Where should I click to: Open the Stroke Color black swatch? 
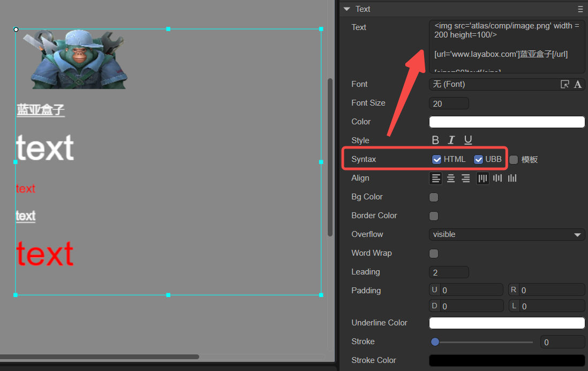click(507, 360)
